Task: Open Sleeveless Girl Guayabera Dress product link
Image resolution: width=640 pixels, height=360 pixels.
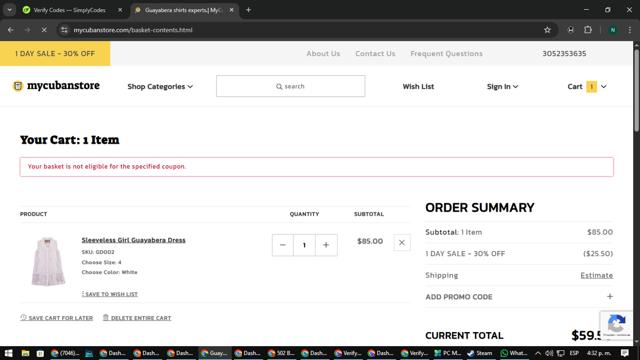Action: pyautogui.click(x=133, y=240)
